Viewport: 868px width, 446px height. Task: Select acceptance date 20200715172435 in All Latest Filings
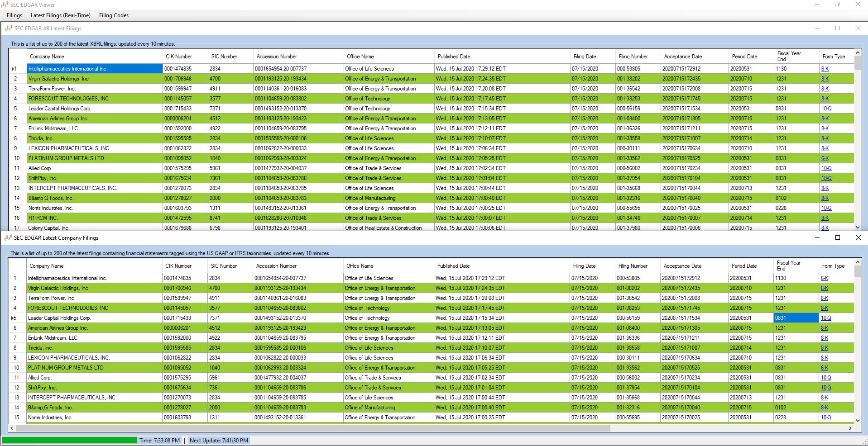(695, 79)
